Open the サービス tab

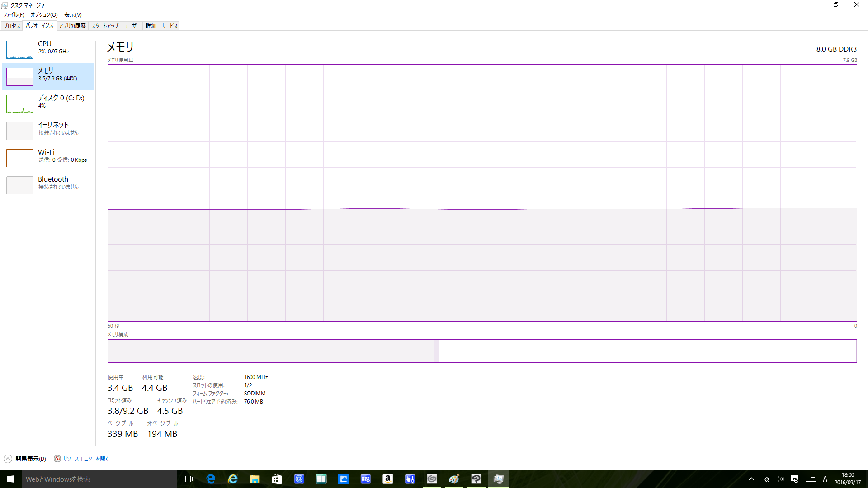(170, 26)
